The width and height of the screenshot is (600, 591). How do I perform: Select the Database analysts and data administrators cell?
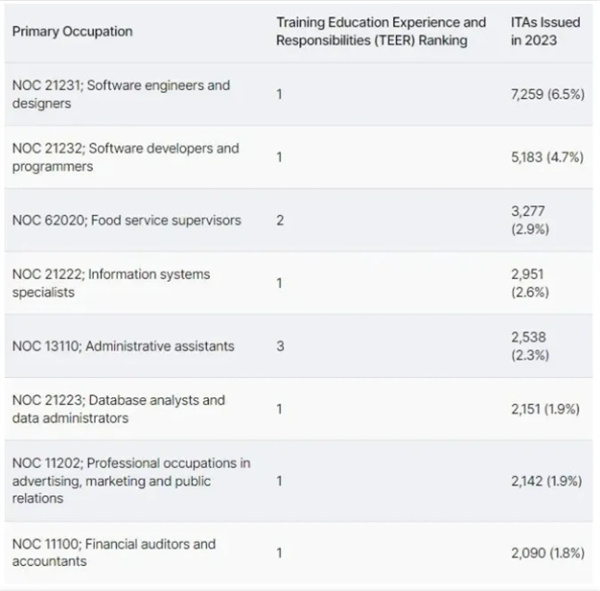tap(119, 409)
